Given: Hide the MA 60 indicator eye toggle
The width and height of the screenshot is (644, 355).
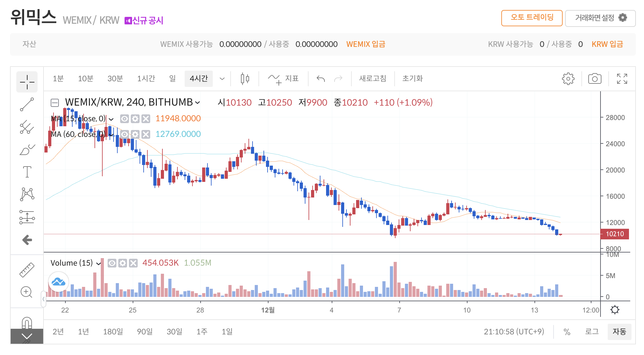Looking at the screenshot, I should point(125,134).
